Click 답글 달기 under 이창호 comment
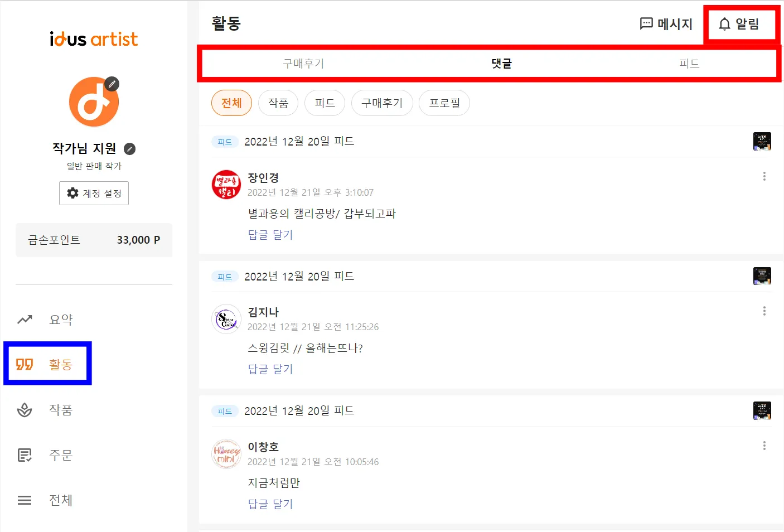 pos(270,504)
